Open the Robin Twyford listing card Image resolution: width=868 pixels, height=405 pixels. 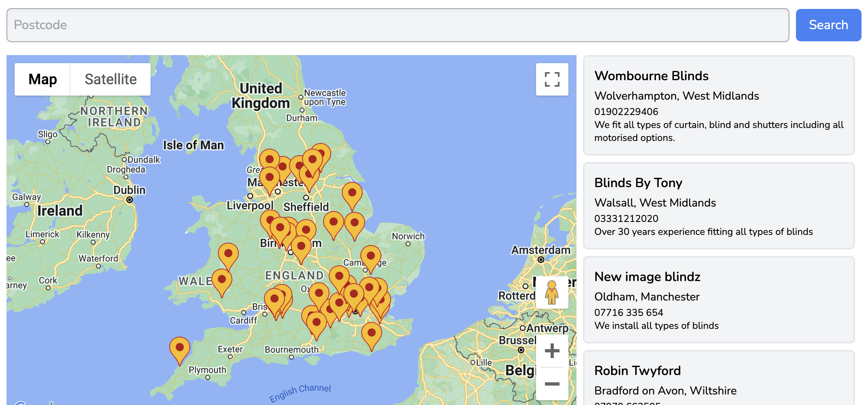pos(719,379)
